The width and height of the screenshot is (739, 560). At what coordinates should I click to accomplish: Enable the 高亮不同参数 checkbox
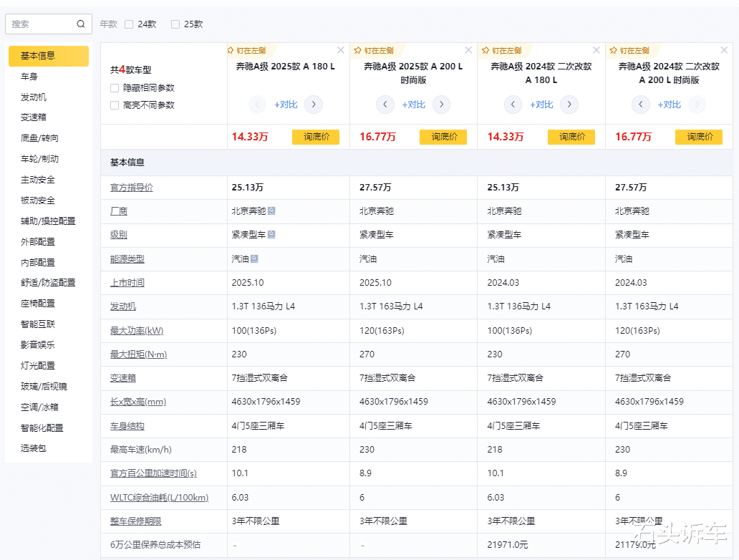coord(115,105)
